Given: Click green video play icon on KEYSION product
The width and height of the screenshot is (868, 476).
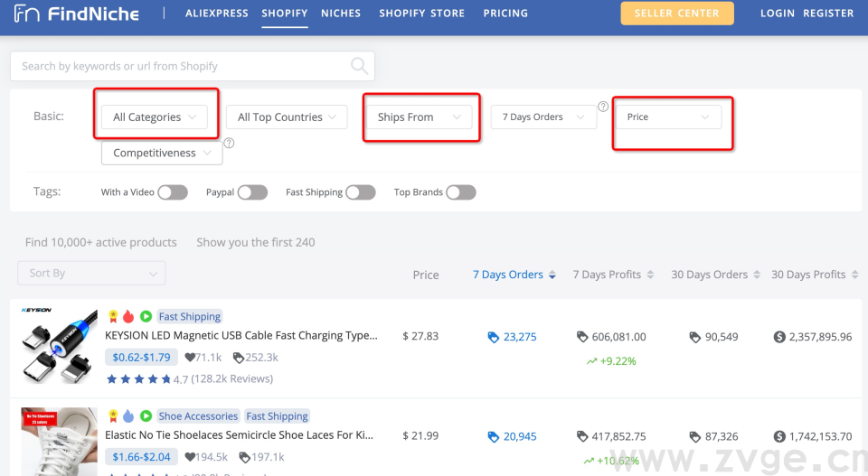Looking at the screenshot, I should 146,317.
